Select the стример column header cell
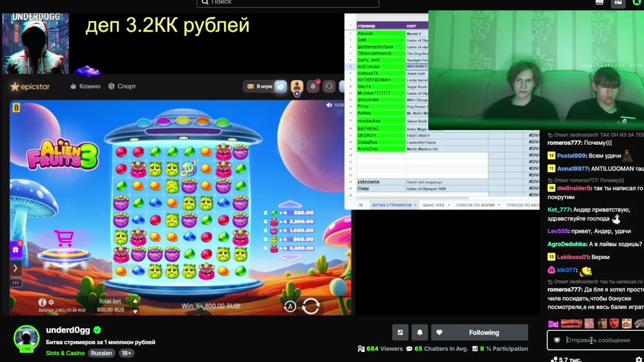This screenshot has width=644, height=362. (x=381, y=26)
